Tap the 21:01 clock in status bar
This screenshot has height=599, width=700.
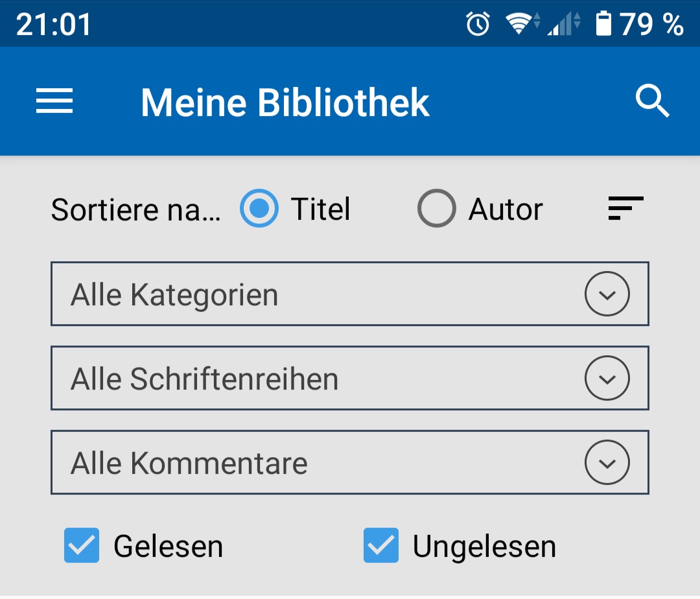point(54,25)
